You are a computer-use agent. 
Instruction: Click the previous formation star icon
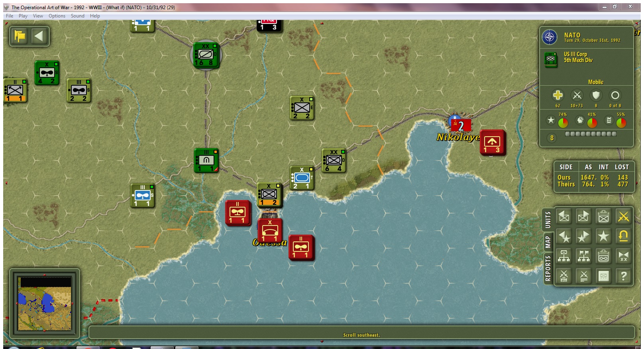563,236
